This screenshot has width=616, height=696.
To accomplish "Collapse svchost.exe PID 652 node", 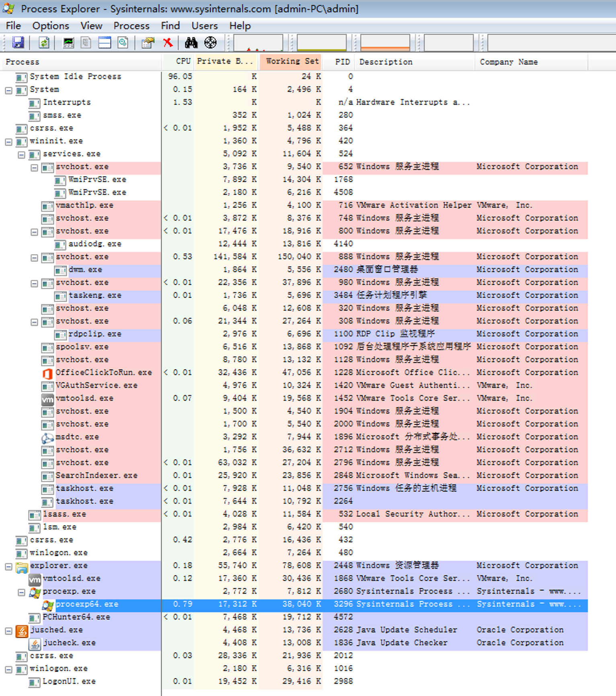I will point(34,167).
